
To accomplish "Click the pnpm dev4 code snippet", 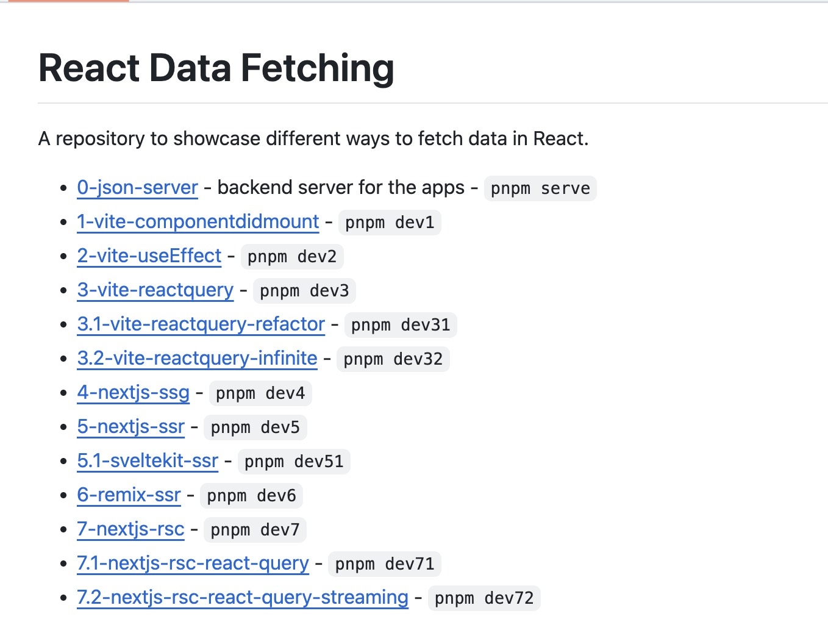I will (x=260, y=393).
